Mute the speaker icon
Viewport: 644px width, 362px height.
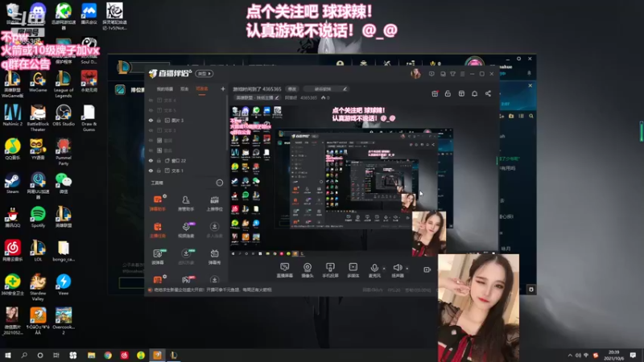pyautogui.click(x=397, y=268)
